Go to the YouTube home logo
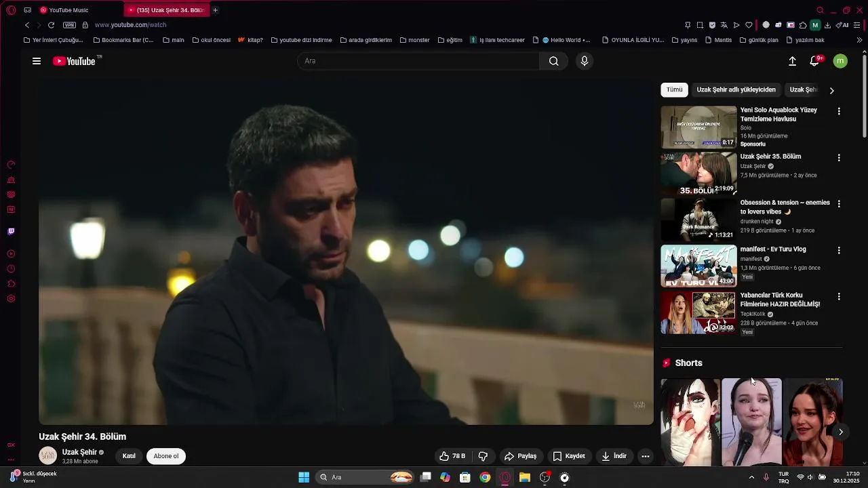Viewport: 868px width, 488px height. coord(75,61)
